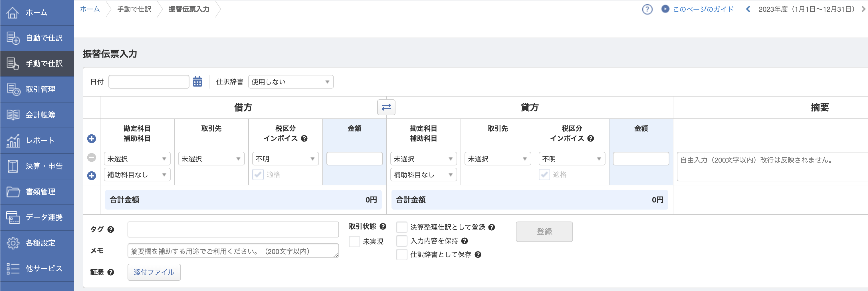
Task: Go to previous fiscal year arrow
Action: click(748, 9)
